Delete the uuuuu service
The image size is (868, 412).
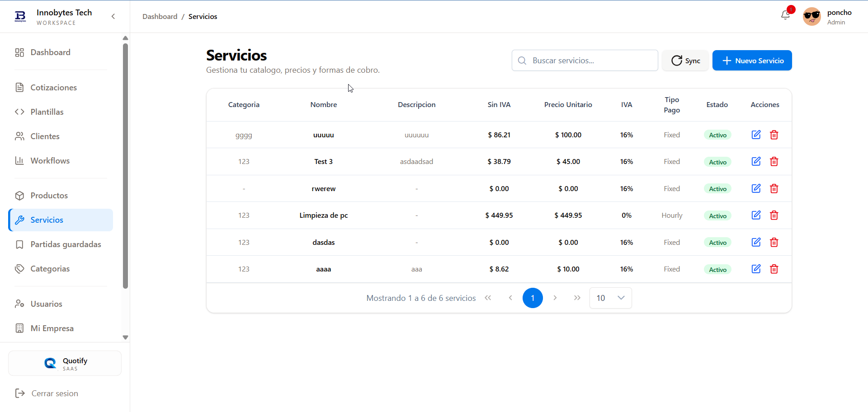(x=774, y=135)
